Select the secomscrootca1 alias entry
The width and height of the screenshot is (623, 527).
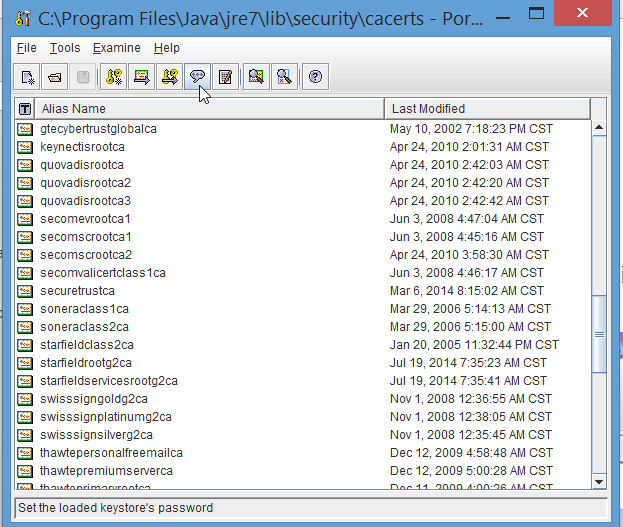[86, 237]
